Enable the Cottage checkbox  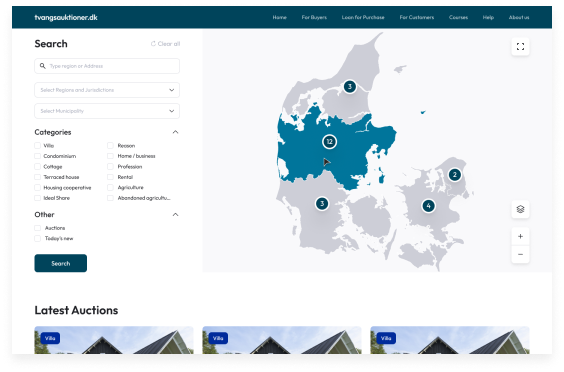[x=37, y=167]
